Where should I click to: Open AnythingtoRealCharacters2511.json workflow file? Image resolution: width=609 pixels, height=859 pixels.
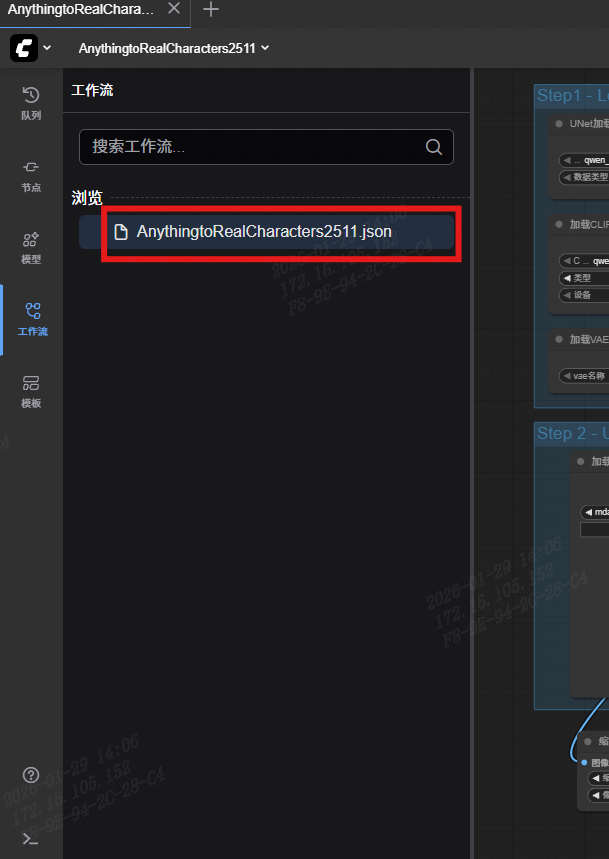coord(264,232)
